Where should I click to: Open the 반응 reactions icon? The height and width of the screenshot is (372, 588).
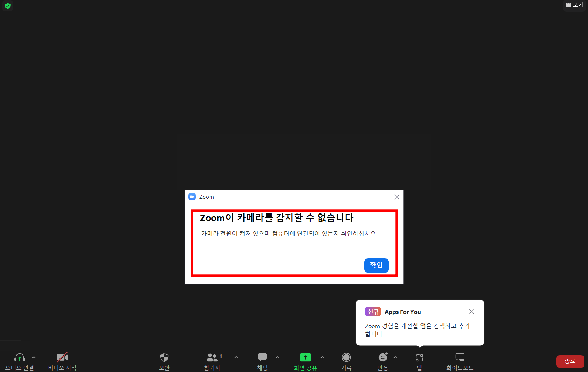point(383,357)
